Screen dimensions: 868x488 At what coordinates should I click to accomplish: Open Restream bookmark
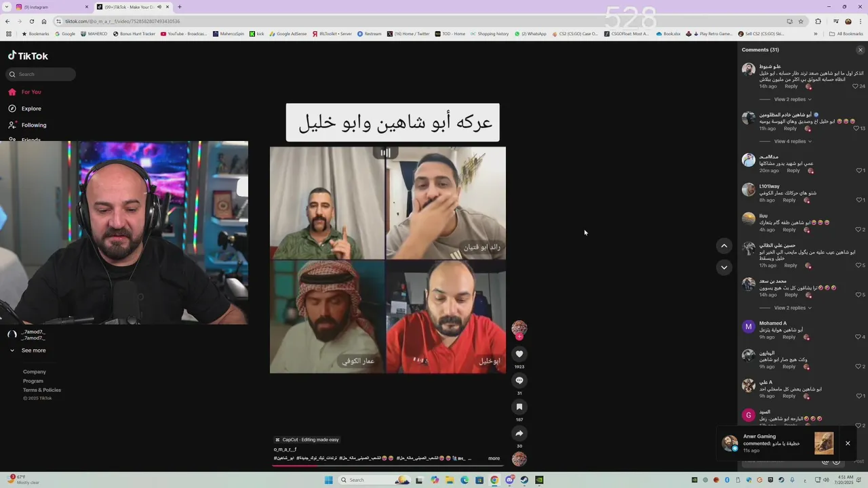[x=370, y=33]
